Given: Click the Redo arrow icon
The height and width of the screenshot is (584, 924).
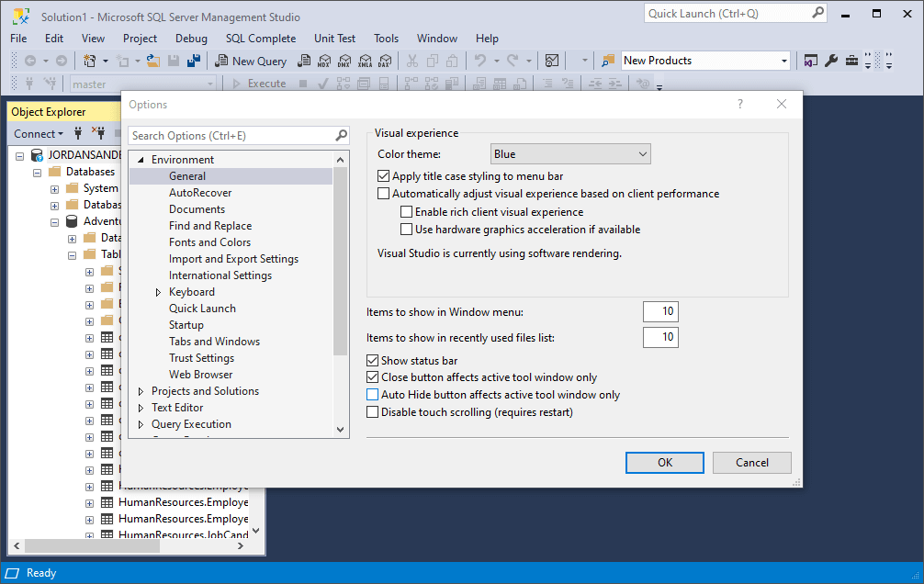Looking at the screenshot, I should click(513, 61).
